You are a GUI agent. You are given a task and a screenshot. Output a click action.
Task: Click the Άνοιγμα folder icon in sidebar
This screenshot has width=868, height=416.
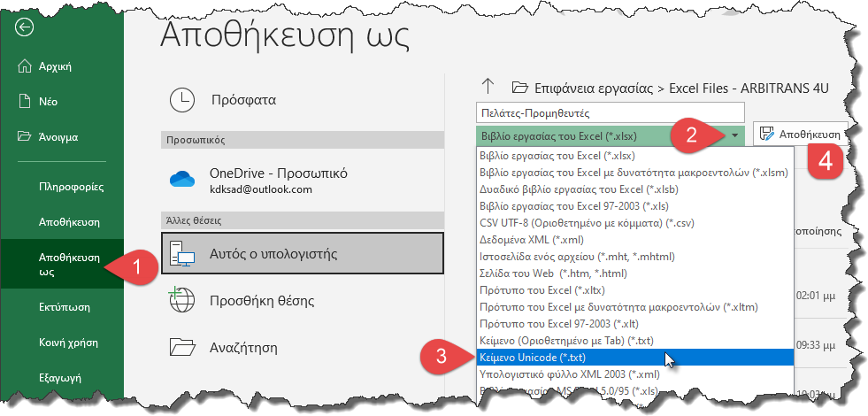tap(25, 135)
